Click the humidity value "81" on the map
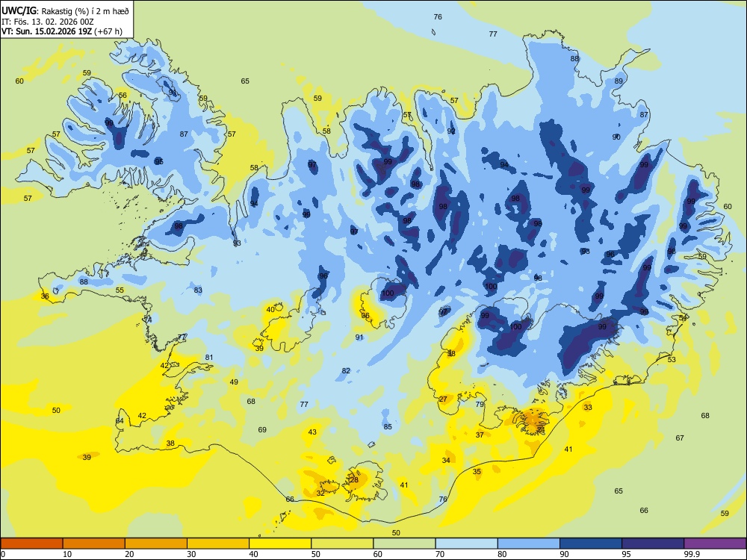This screenshot has width=747, height=560. click(x=209, y=358)
